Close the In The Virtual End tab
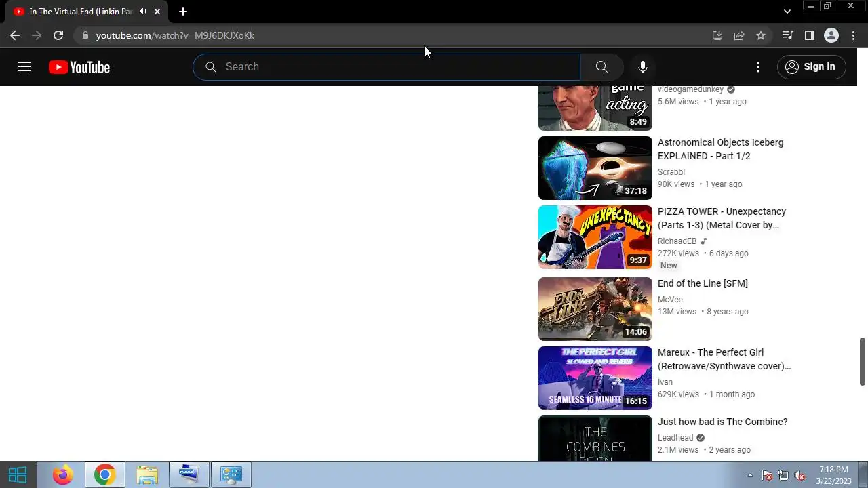This screenshot has width=868, height=488. coord(158,12)
